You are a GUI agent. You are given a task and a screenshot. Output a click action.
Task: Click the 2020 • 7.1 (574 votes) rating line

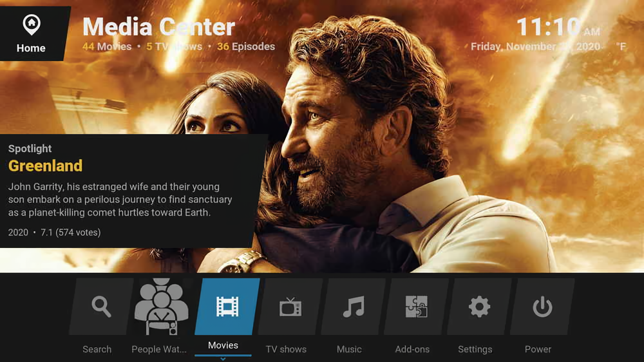(54, 233)
